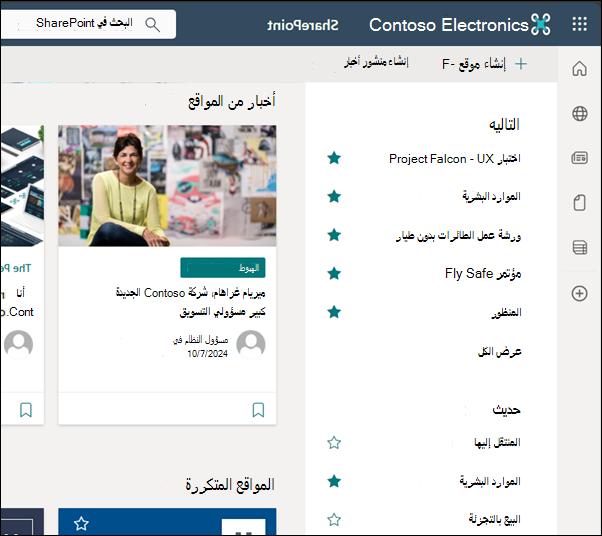Click the الهبوط teal site tag

pyautogui.click(x=223, y=268)
